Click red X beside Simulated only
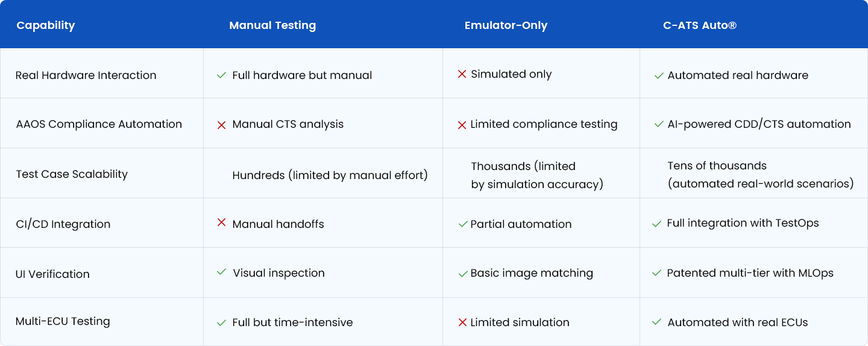The image size is (868, 346). pyautogui.click(x=462, y=74)
